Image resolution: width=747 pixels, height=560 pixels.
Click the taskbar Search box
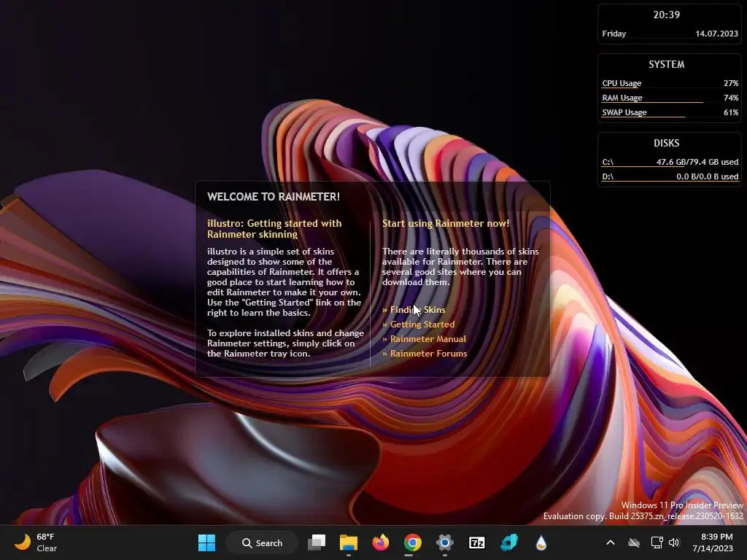[x=262, y=542]
